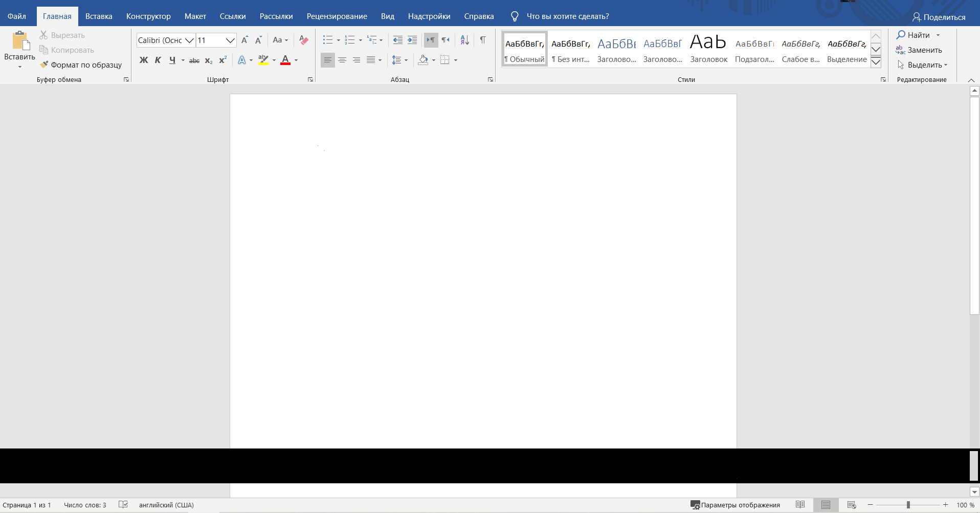The width and height of the screenshot is (980, 513).
Task: Open the font size 11 dropdown
Action: [230, 40]
